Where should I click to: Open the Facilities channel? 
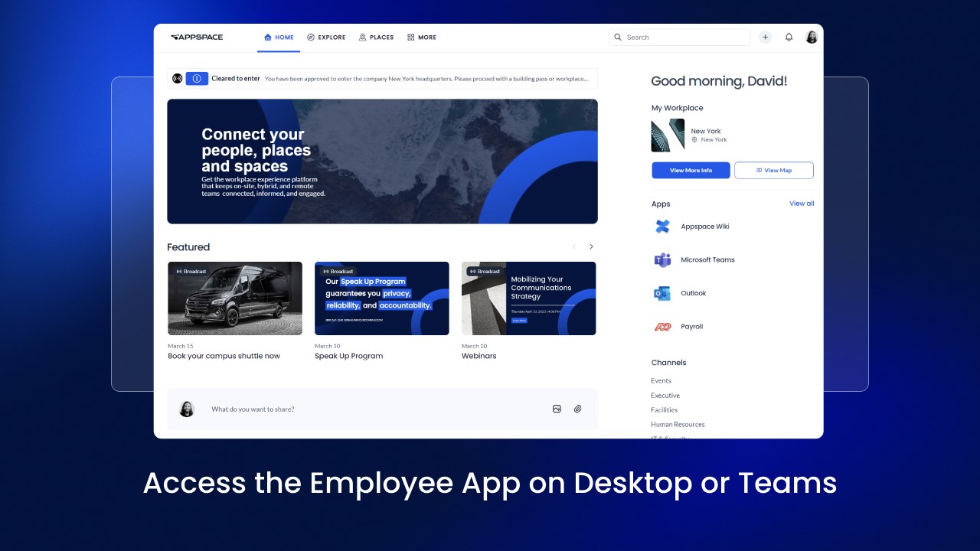[664, 409]
